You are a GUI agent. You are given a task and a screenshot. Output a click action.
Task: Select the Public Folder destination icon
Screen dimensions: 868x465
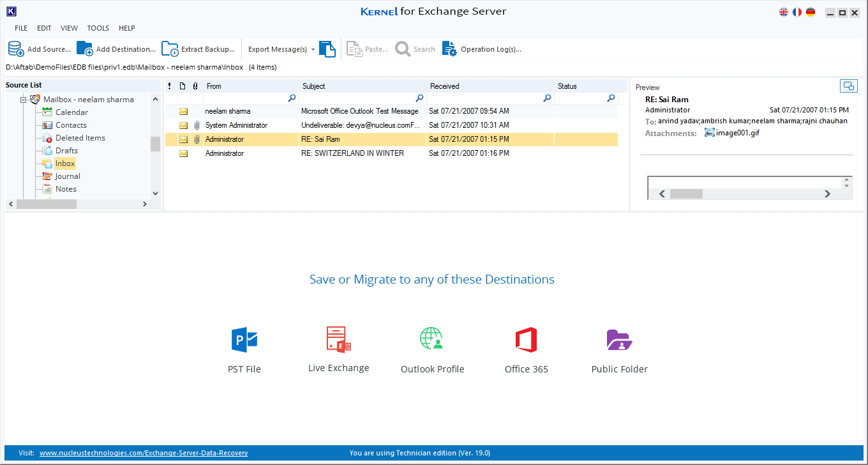point(619,340)
